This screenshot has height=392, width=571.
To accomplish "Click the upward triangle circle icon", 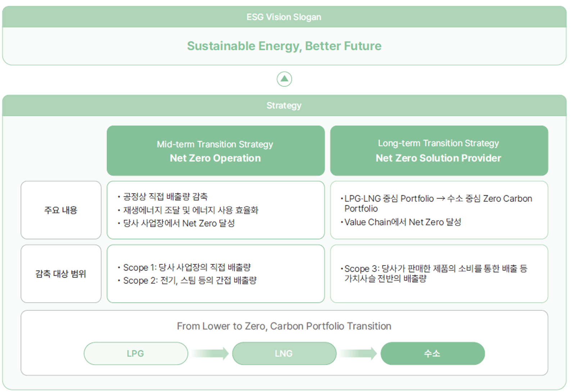I will coord(284,79).
